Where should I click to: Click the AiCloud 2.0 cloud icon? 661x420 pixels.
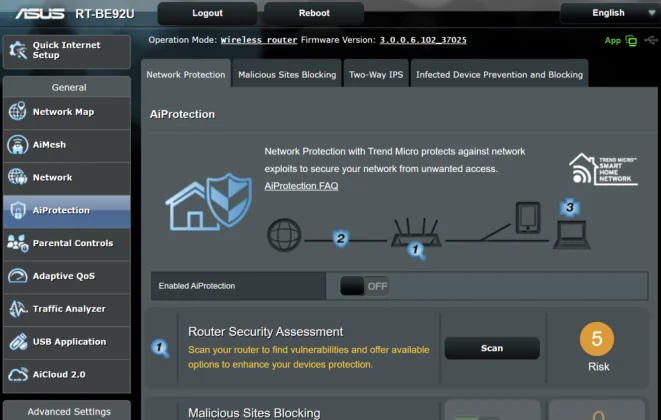point(18,374)
